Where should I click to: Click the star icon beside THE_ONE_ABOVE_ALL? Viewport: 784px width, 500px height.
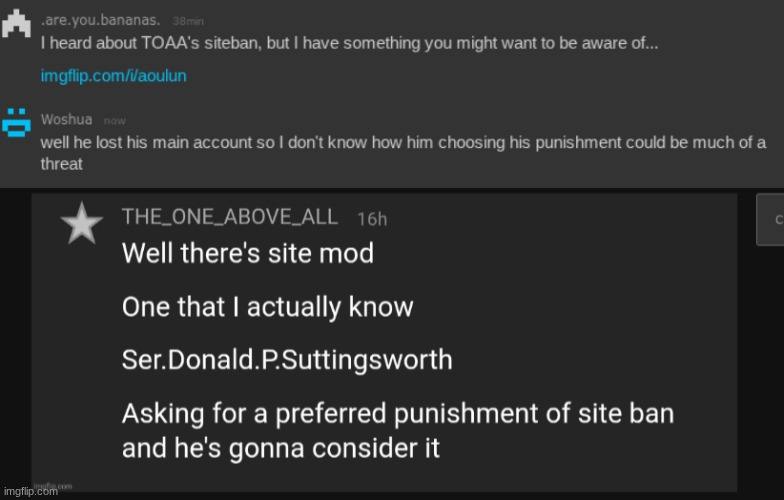82,225
